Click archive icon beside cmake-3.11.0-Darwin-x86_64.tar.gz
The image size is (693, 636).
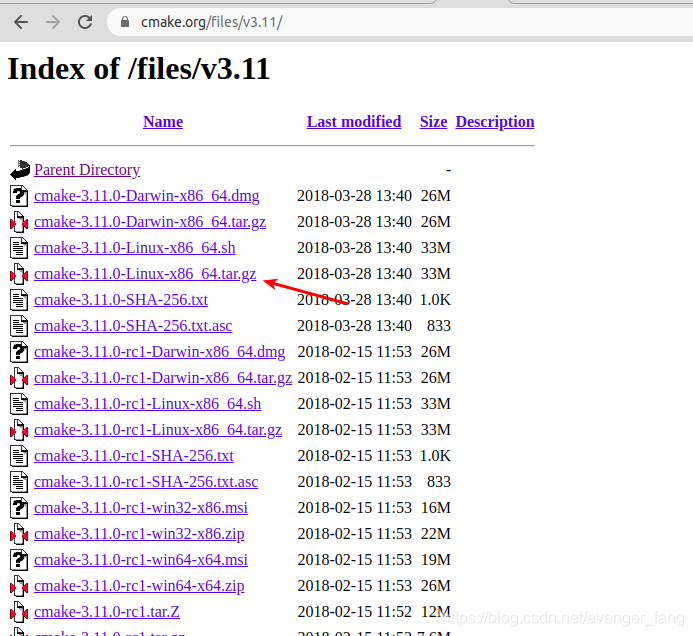tap(19, 222)
